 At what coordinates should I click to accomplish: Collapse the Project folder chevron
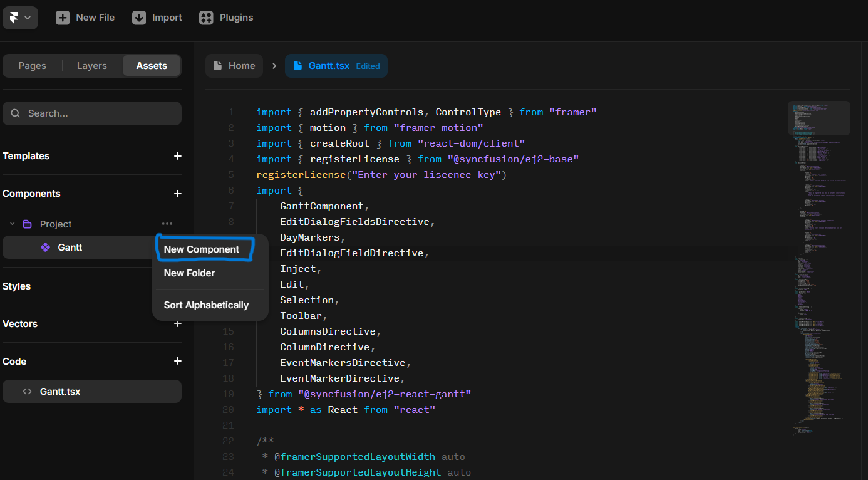[x=13, y=224]
